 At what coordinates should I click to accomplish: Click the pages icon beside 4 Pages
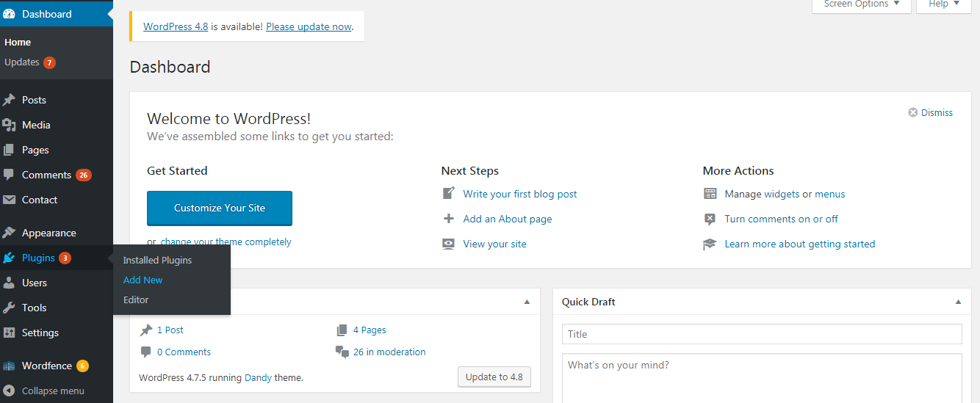[342, 330]
